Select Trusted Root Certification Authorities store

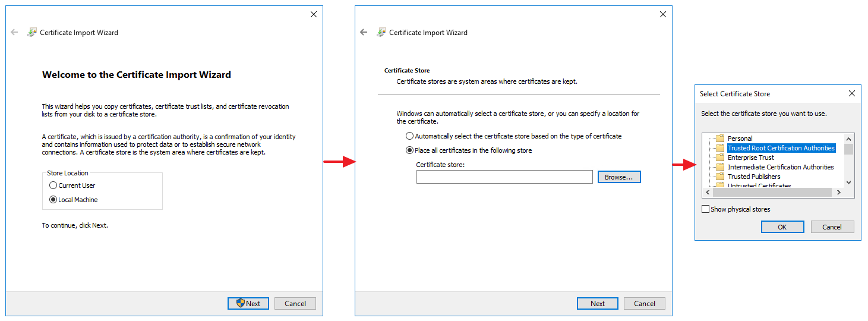pyautogui.click(x=781, y=148)
